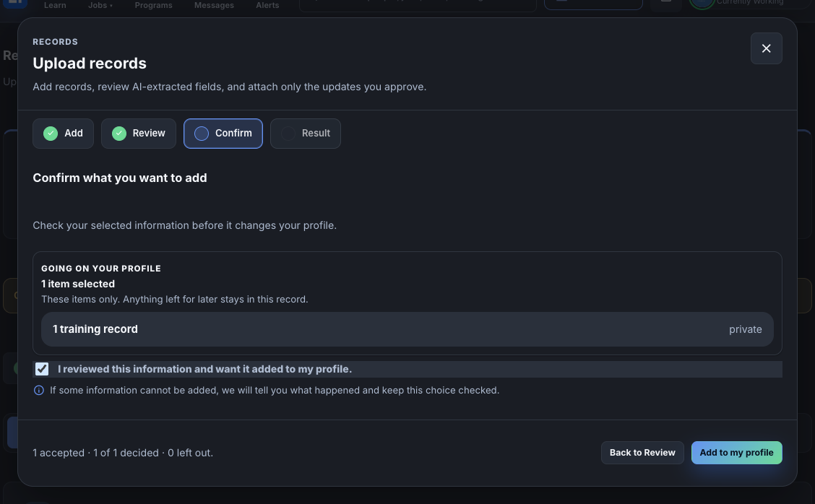Open the Result step
Image resolution: width=815 pixels, height=504 pixels.
coord(306,134)
